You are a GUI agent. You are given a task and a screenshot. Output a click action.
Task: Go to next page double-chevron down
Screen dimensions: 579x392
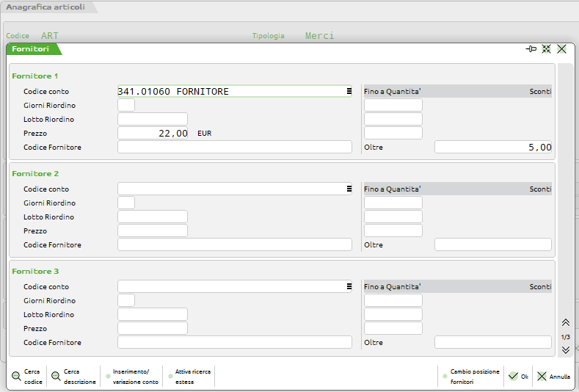tap(565, 350)
